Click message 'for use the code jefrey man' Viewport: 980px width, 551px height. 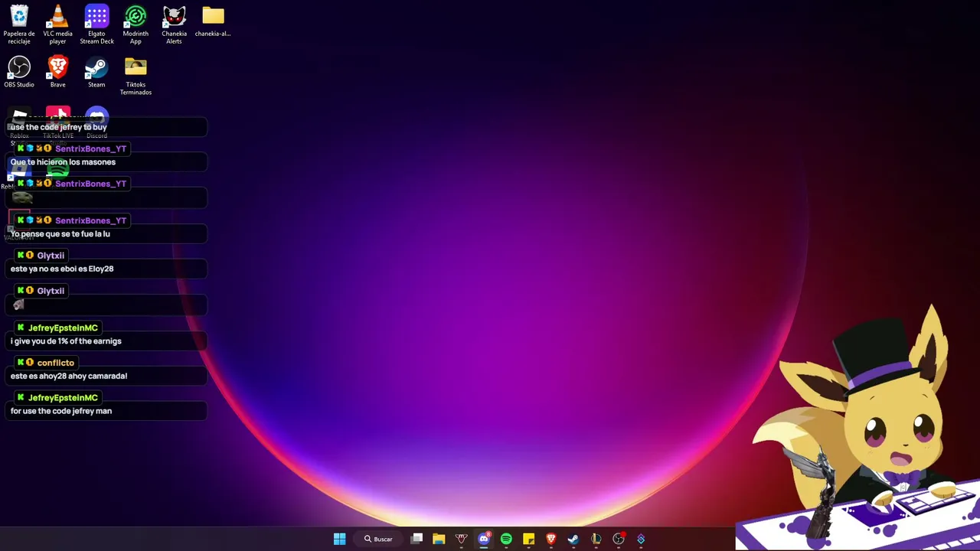click(61, 411)
